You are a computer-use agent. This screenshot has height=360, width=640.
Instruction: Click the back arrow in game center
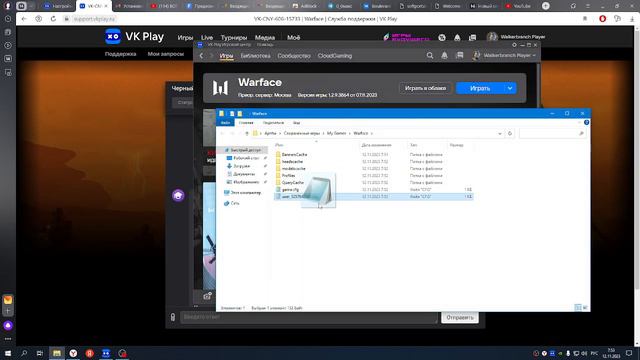[x=201, y=56]
